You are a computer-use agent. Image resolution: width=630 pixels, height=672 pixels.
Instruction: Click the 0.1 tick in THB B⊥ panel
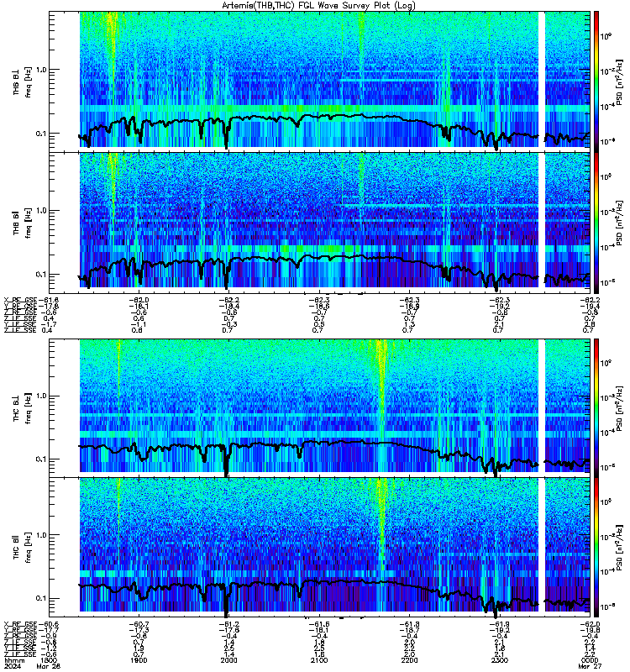tap(41, 134)
